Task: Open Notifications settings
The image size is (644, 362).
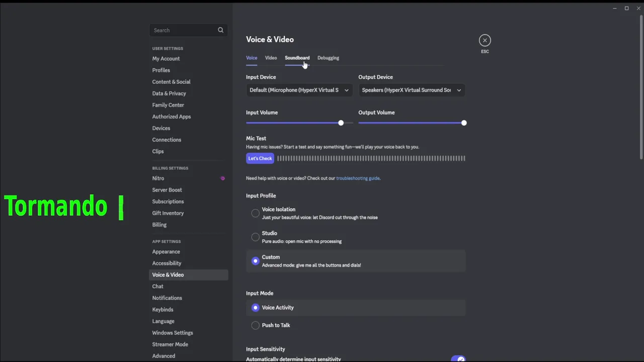Action: [x=167, y=298]
